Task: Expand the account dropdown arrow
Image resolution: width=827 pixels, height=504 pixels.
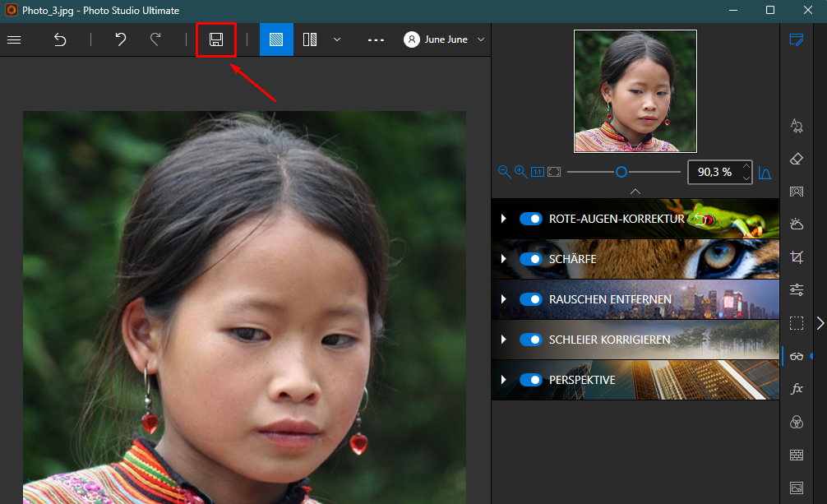Action: click(481, 39)
